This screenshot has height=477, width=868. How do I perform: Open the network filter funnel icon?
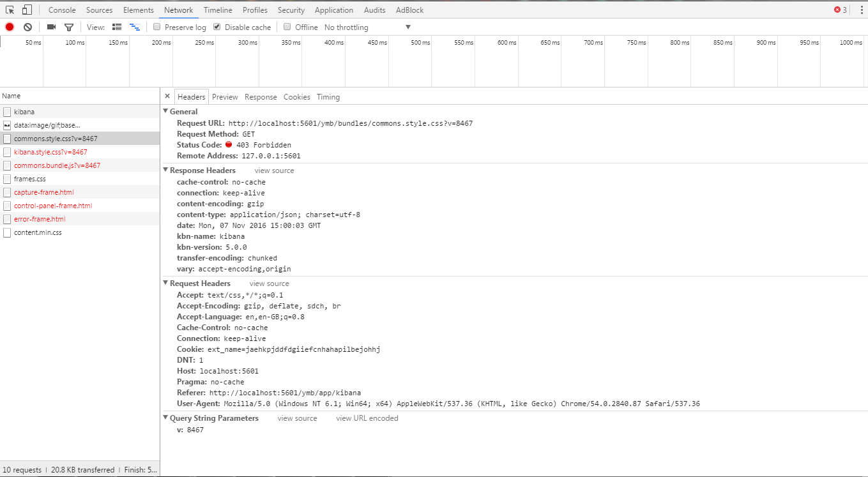point(69,27)
